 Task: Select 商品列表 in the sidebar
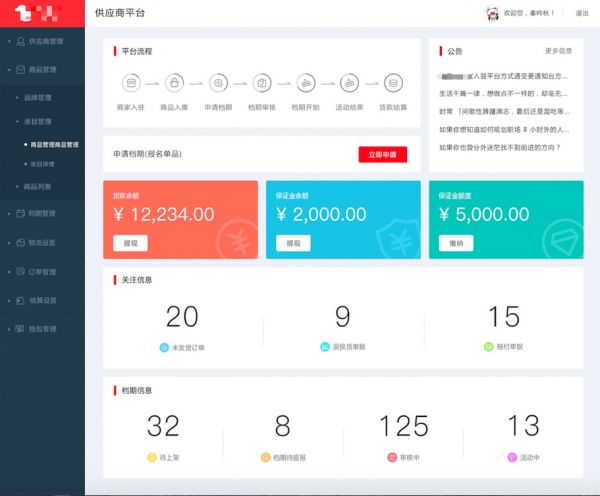pyautogui.click(x=38, y=186)
